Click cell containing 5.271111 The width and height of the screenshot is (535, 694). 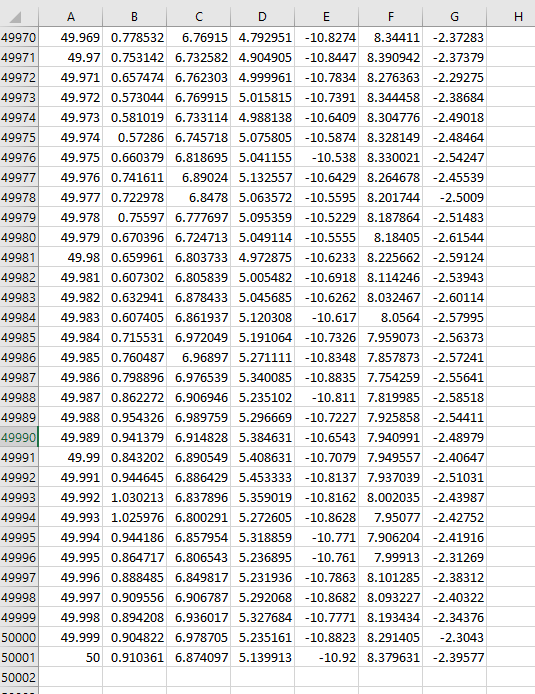[x=262, y=358]
